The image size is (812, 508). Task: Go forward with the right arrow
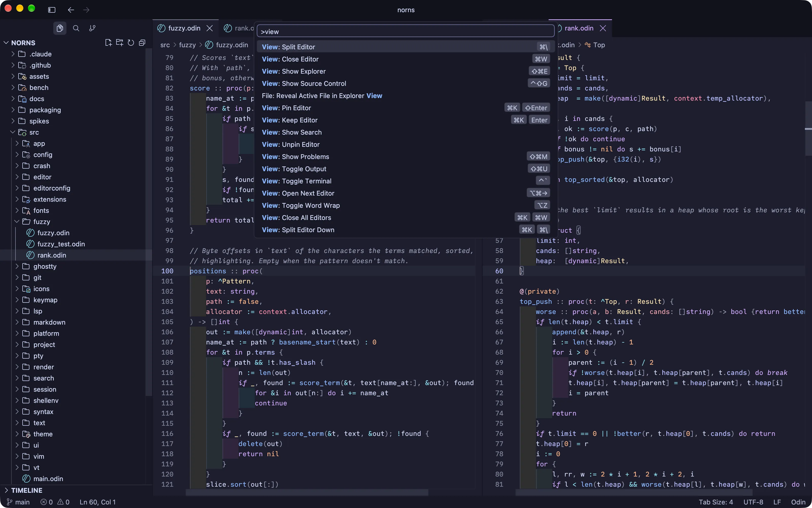coord(86,10)
